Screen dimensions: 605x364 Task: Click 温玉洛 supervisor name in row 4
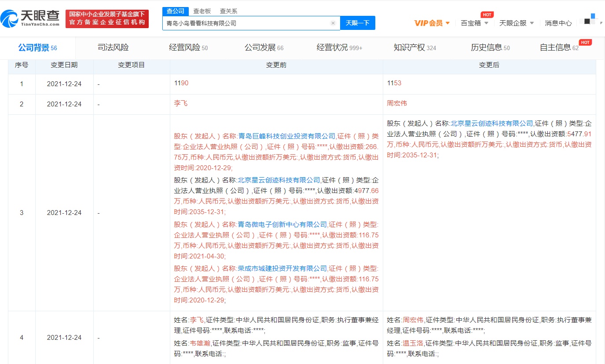[x=413, y=343]
